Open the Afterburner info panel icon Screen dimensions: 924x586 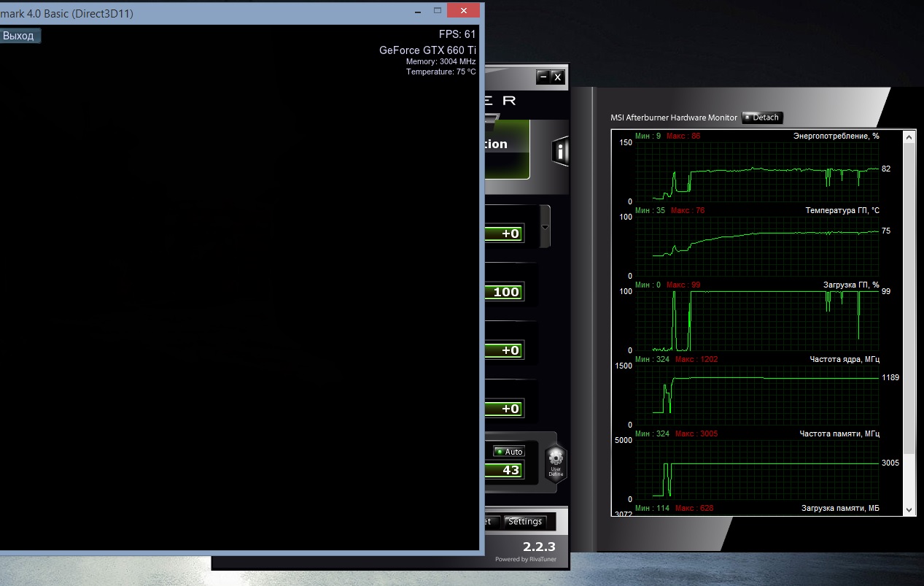click(560, 151)
